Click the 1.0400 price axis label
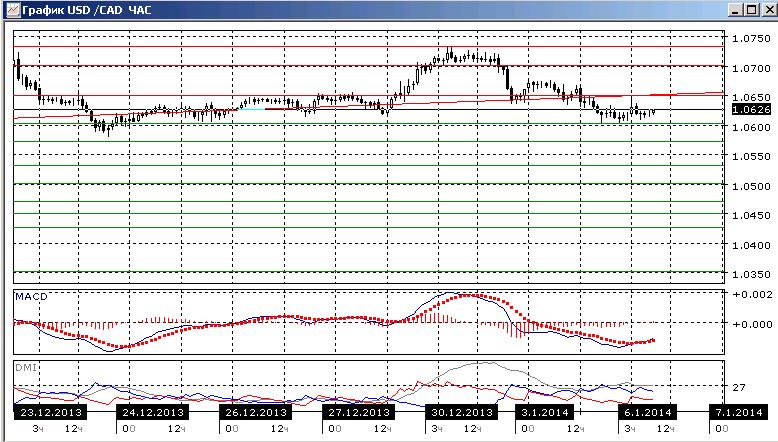The image size is (778, 442). (x=751, y=245)
